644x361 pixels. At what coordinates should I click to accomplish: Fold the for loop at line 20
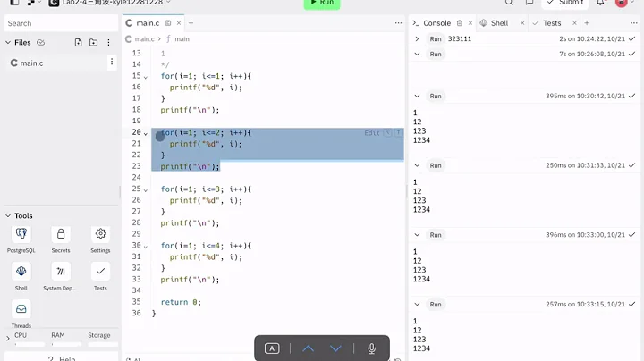click(x=146, y=133)
